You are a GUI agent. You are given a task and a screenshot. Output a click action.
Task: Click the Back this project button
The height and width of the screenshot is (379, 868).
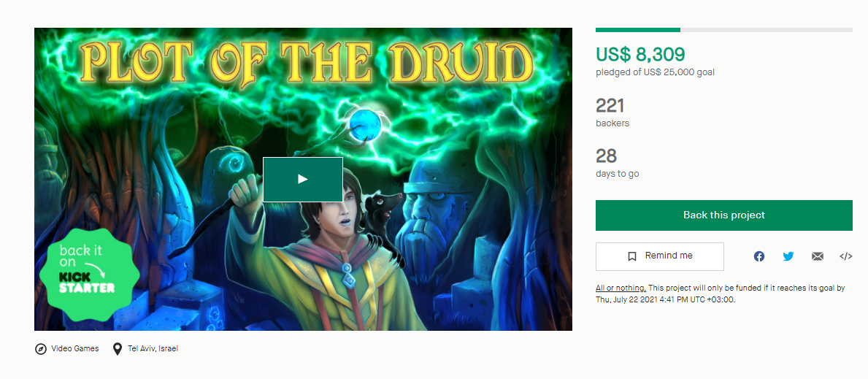(x=723, y=215)
